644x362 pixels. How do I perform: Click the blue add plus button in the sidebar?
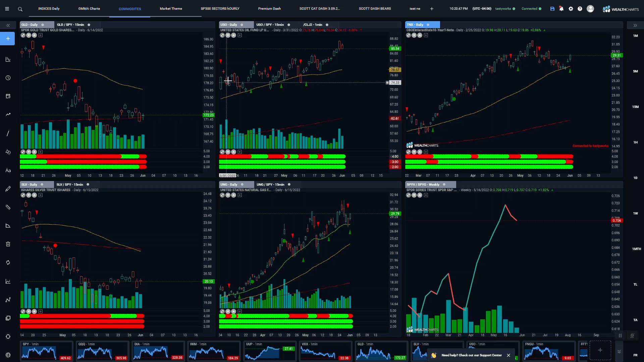click(x=8, y=39)
